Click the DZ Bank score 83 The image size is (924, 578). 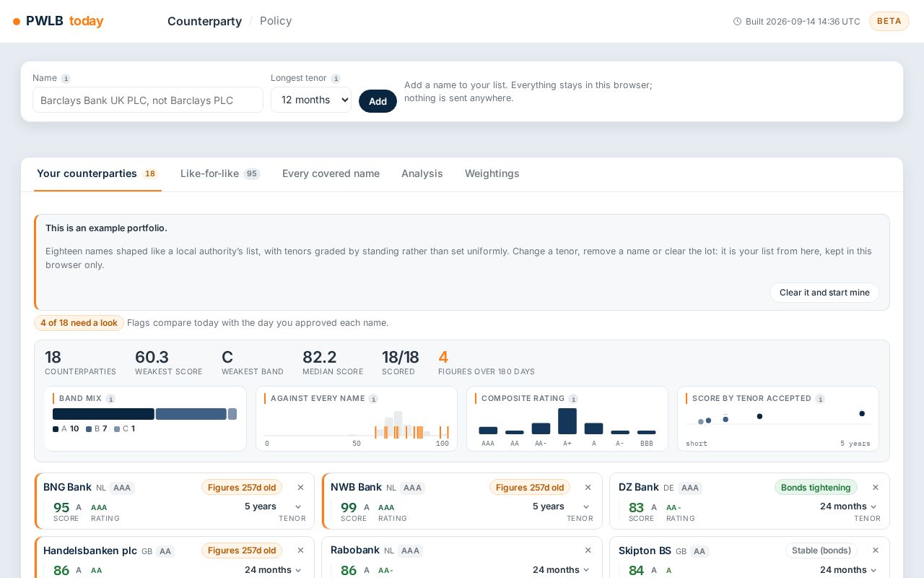point(636,508)
